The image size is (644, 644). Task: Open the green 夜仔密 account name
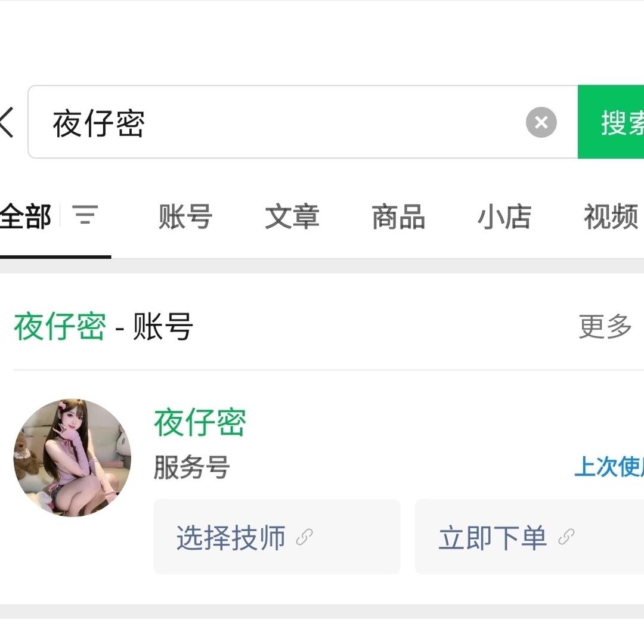[x=200, y=423]
